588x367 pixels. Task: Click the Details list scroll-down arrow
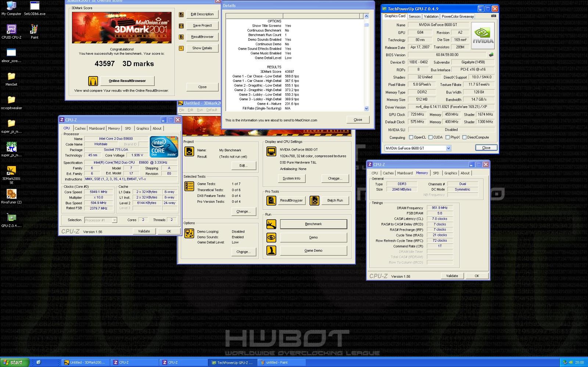click(366, 108)
